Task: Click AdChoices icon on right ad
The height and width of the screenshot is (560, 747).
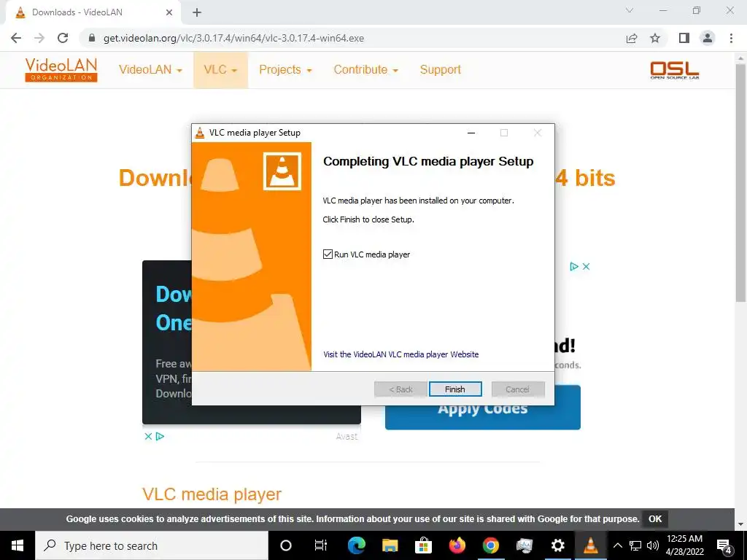Action: pos(574,267)
